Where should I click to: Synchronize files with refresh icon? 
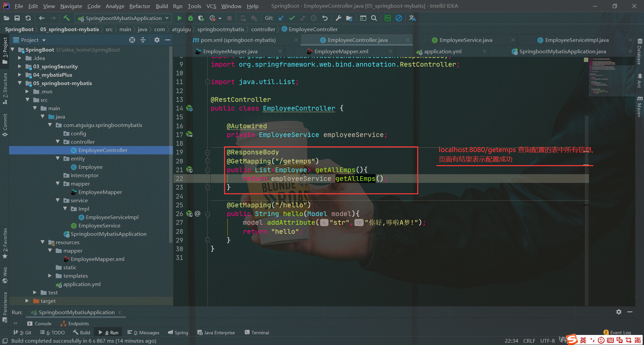pos(28,18)
